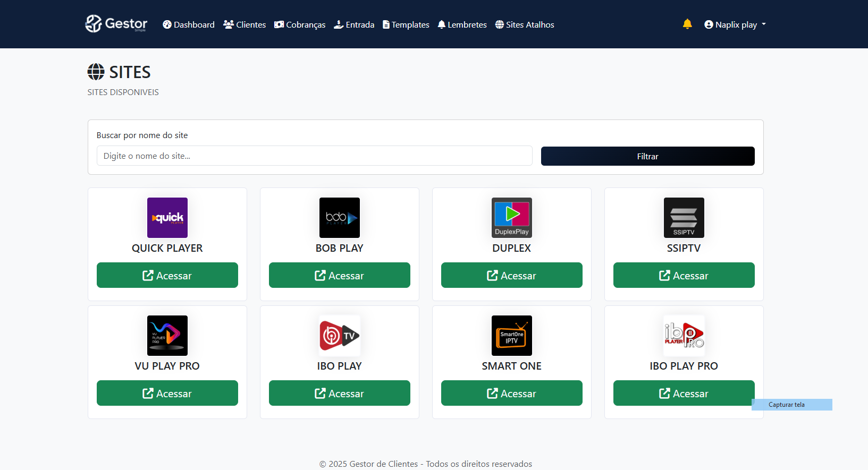Click Acessar under QUICK PLAYER
Screen dimensions: 868x470
point(167,275)
